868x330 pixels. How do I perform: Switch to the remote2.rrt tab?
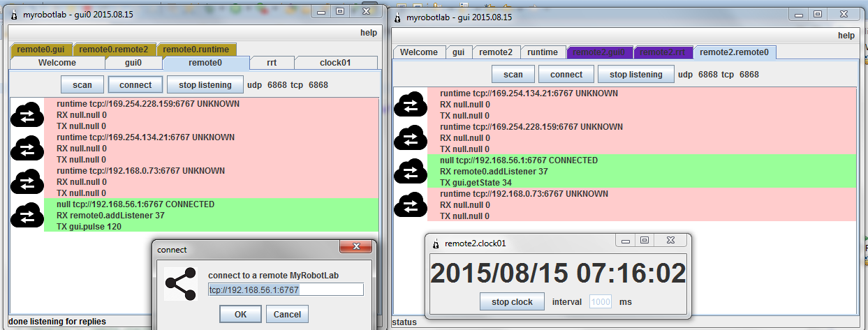pyautogui.click(x=663, y=52)
